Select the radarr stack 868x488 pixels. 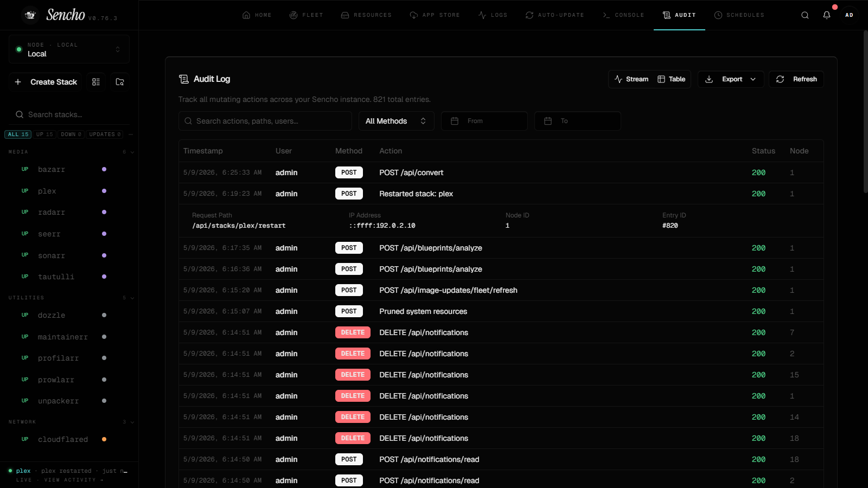click(69, 212)
